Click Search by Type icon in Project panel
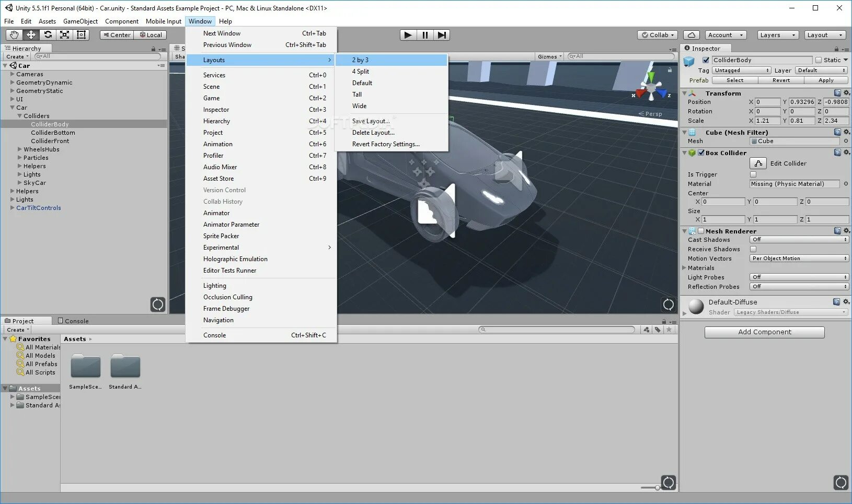The height and width of the screenshot is (504, 852). 647,330
